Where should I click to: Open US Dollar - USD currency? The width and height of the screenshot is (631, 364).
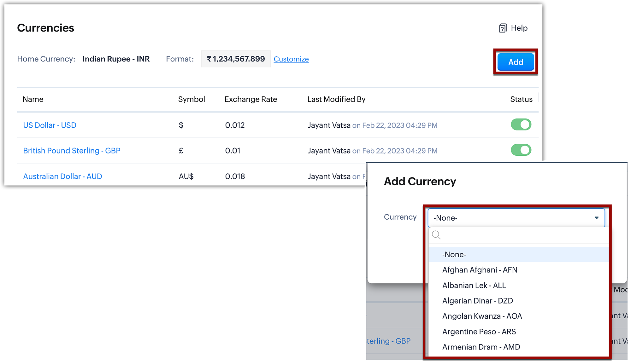pos(50,125)
